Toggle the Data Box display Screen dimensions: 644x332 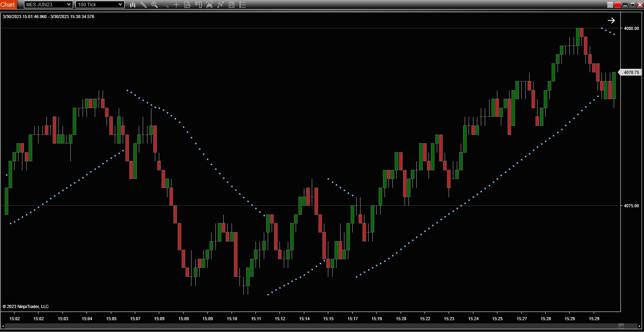(188, 5)
